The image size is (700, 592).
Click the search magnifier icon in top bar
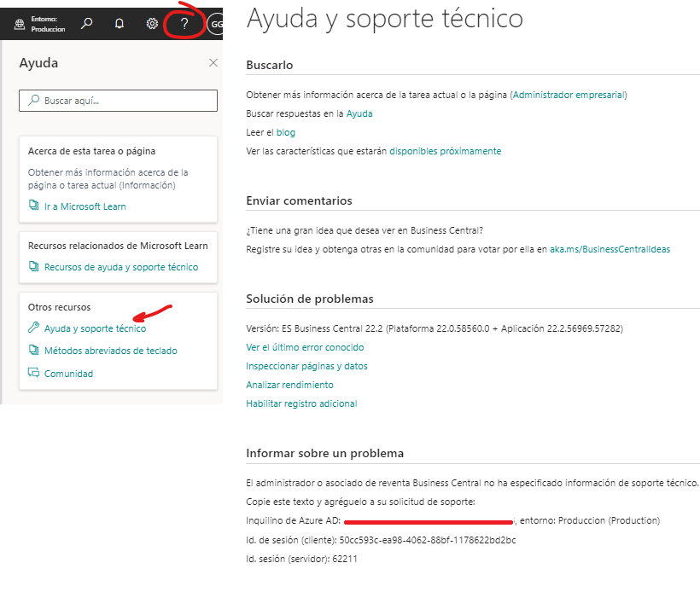[86, 24]
